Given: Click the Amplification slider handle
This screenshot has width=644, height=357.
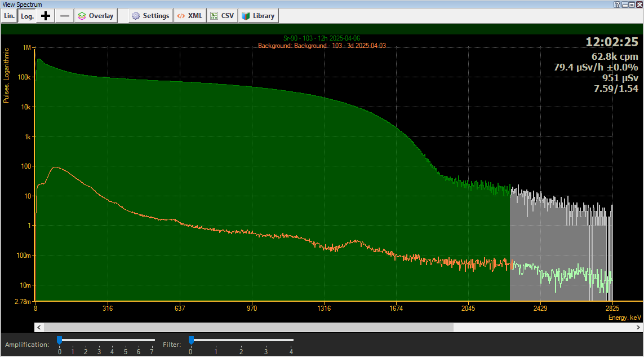Looking at the screenshot, I should coord(59,340).
